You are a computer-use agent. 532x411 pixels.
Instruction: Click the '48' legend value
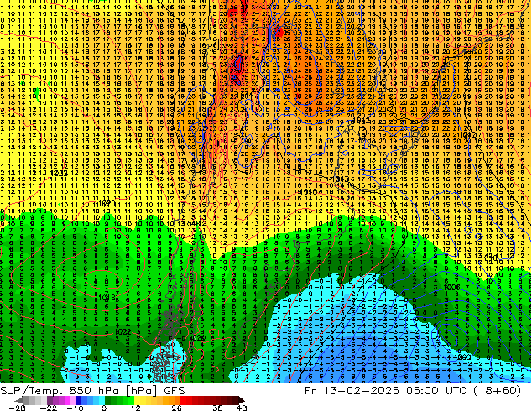pyautogui.click(x=242, y=408)
